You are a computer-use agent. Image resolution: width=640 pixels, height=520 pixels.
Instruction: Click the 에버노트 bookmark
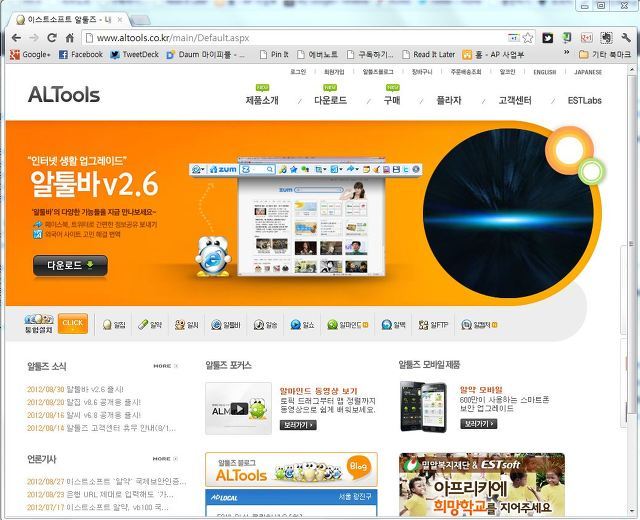318,54
